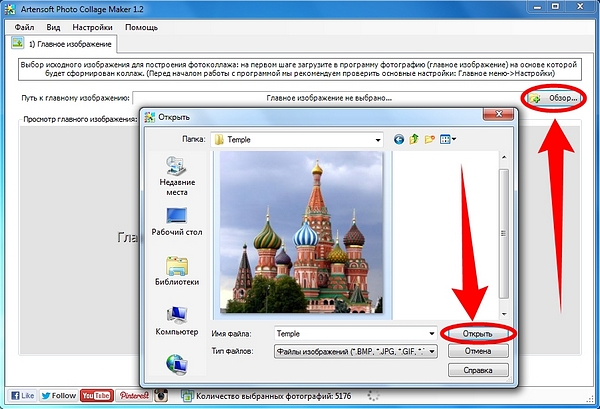600x409 pixels.
Task: Click the main image path field
Action: point(329,98)
